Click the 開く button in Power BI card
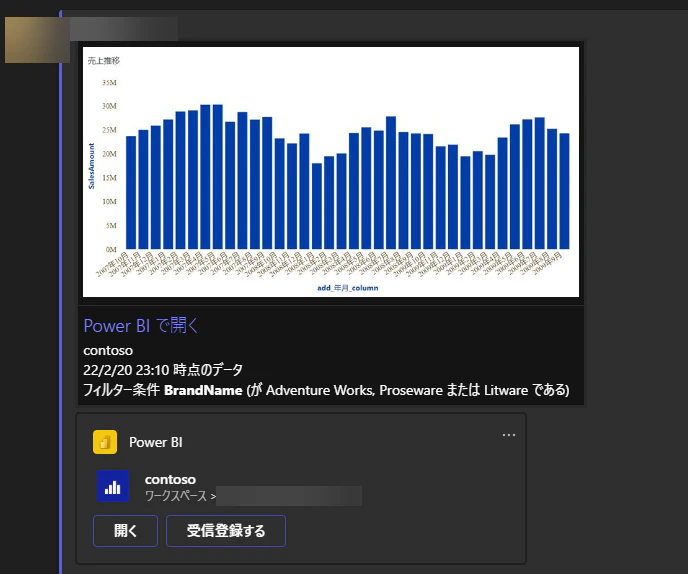The image size is (688, 574). (x=125, y=531)
